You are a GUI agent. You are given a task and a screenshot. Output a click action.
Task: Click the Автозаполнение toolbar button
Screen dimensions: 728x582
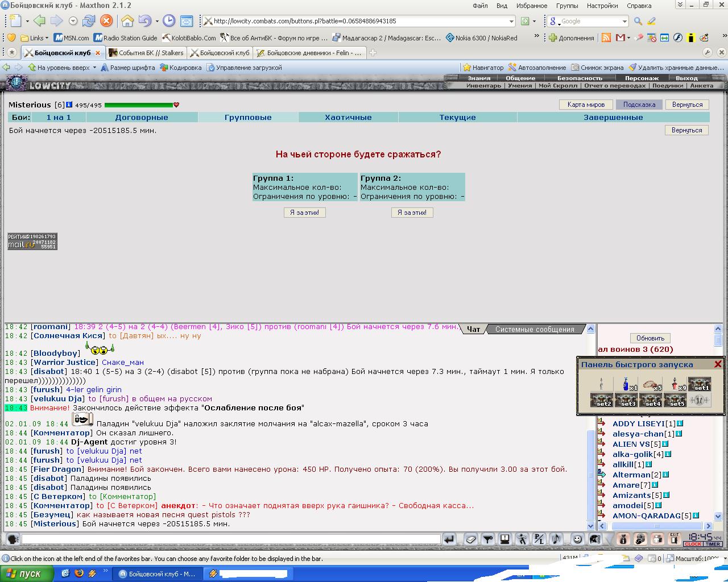pyautogui.click(x=537, y=68)
